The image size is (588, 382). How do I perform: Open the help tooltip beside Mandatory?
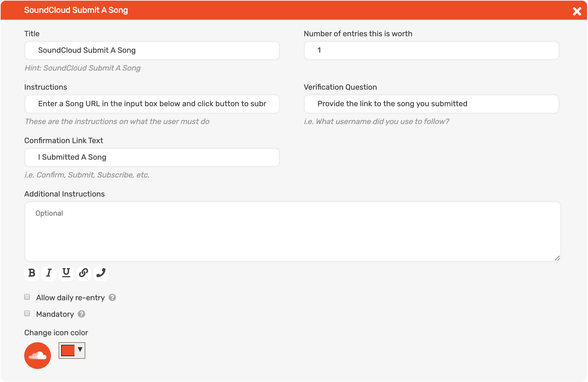click(81, 314)
